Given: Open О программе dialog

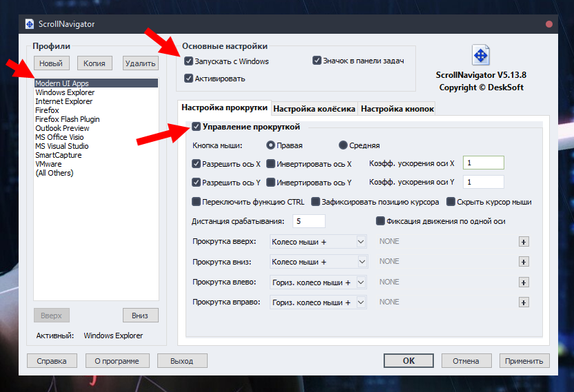Looking at the screenshot, I should pyautogui.click(x=117, y=361).
